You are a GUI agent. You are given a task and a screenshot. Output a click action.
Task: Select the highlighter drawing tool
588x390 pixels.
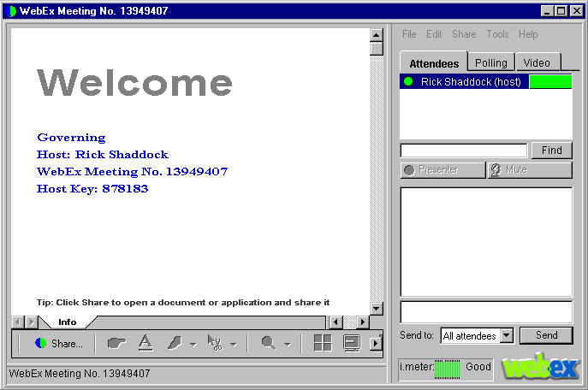[x=175, y=343]
